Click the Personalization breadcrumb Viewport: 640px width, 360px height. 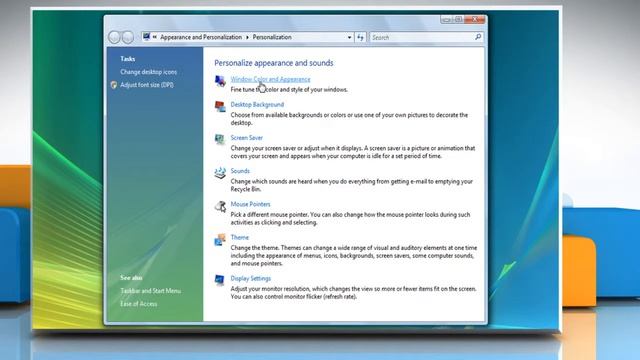pos(272,37)
